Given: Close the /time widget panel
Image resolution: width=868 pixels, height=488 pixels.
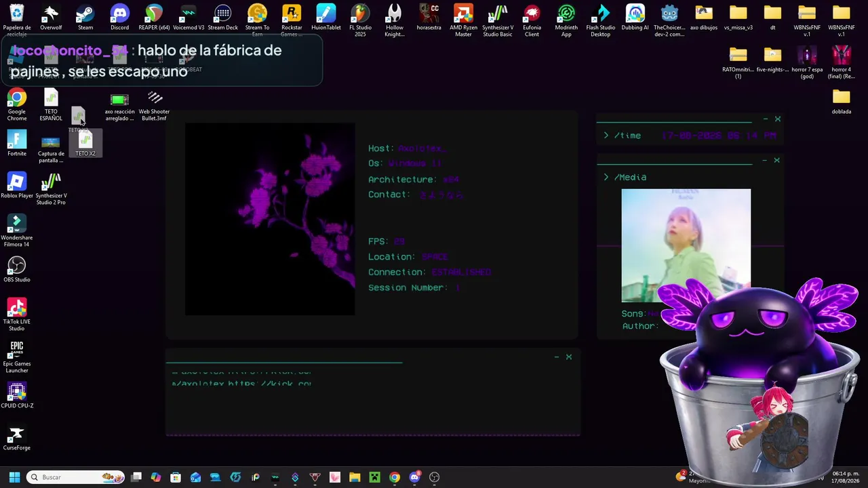Looking at the screenshot, I should pyautogui.click(x=778, y=119).
